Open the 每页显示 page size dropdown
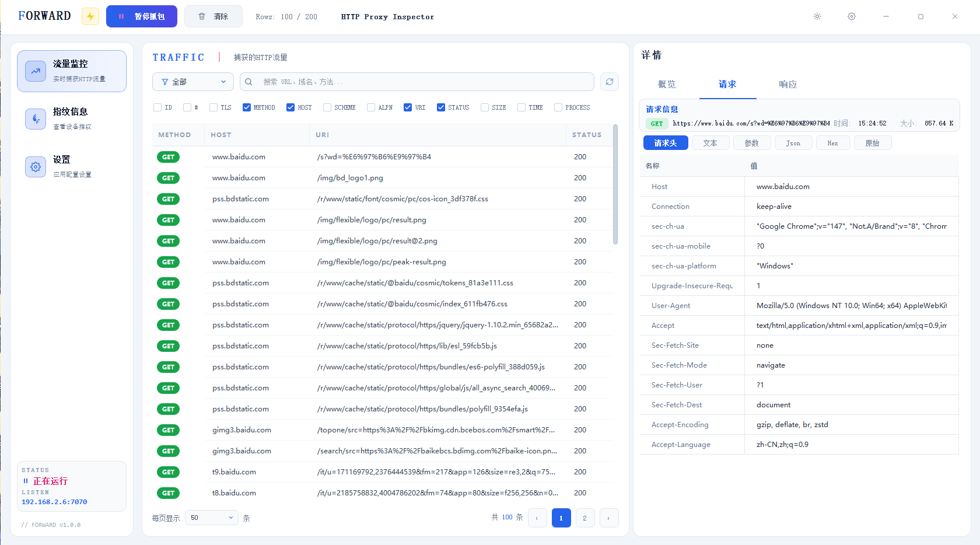Viewport: 980px width, 545px height. coord(212,518)
